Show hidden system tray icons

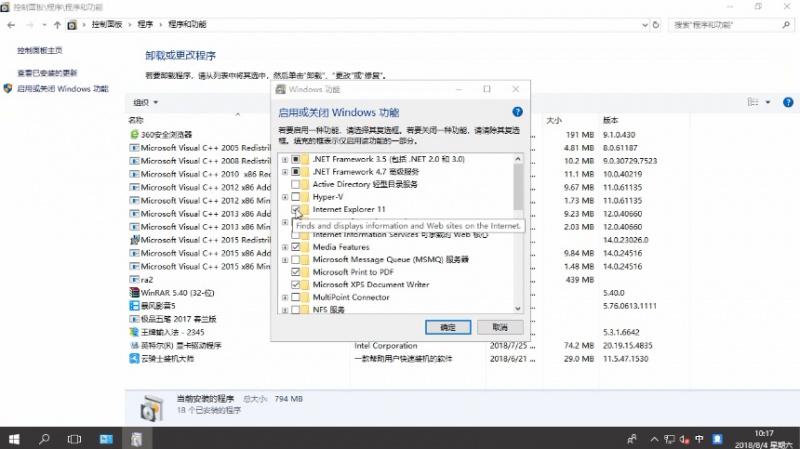(x=655, y=439)
